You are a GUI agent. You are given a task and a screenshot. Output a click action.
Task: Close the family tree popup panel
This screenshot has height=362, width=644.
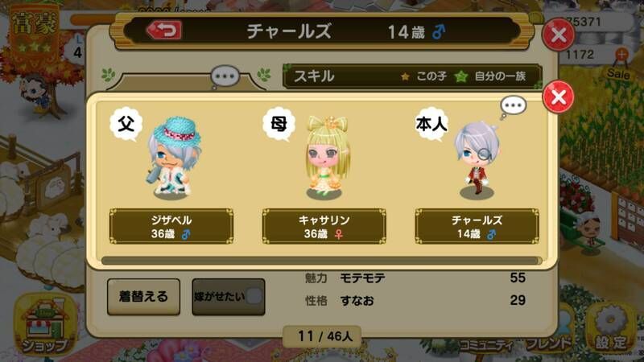[558, 97]
